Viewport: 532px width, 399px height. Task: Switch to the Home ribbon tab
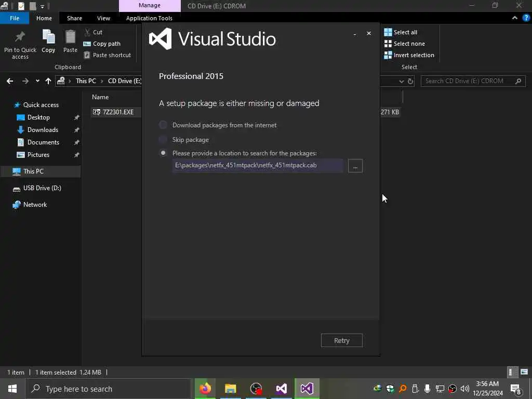coord(44,18)
